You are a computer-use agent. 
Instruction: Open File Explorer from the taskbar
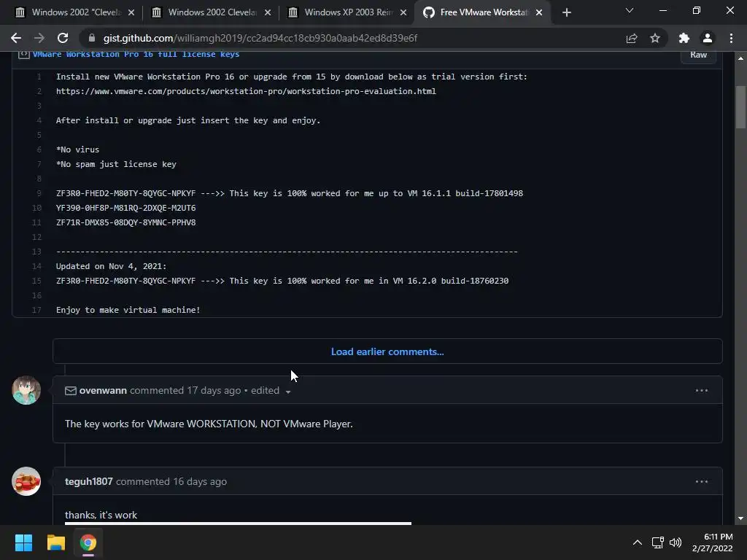[55, 542]
